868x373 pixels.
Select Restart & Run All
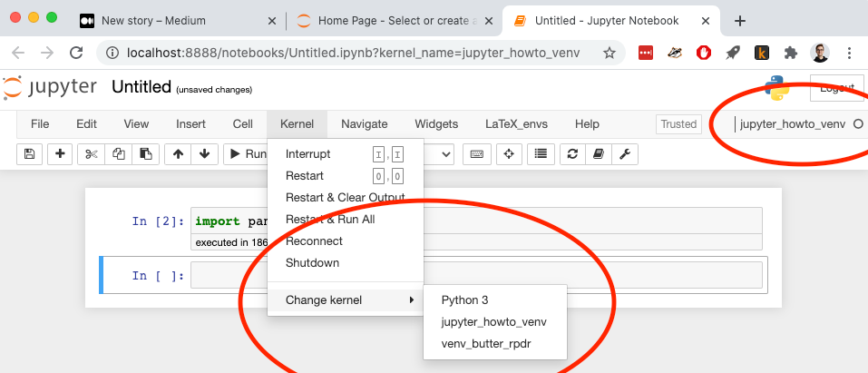[346, 219]
